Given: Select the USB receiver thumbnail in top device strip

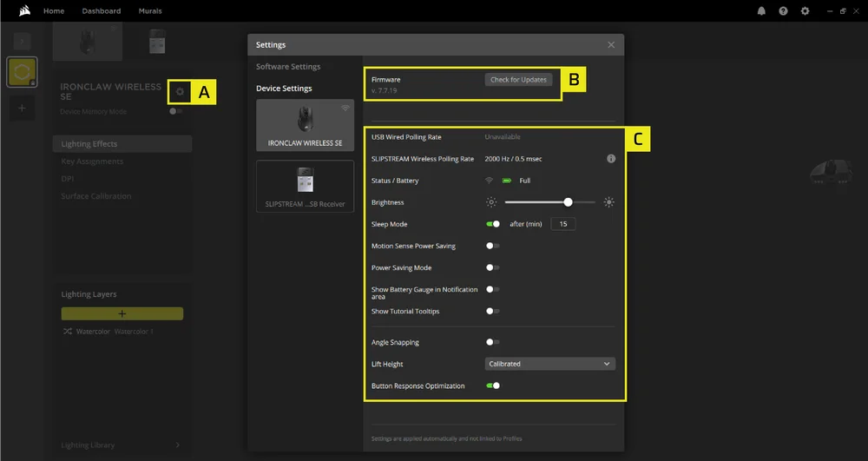Looking at the screenshot, I should tap(157, 42).
